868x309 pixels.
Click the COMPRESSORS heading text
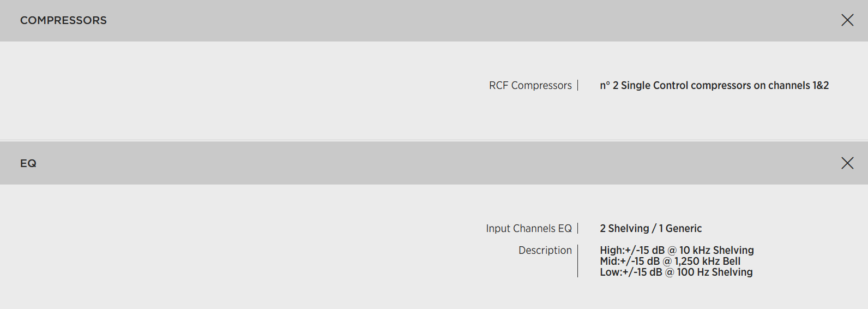63,20
